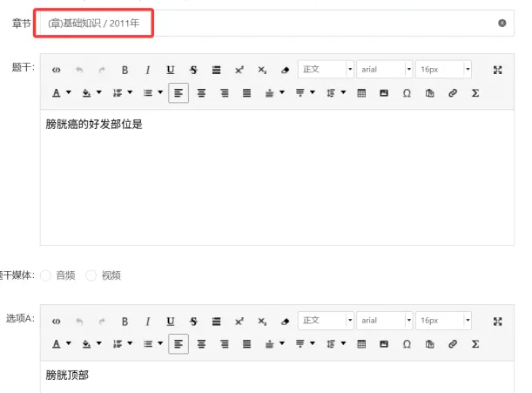Toggle fullscreen for the 选项A editor

(497, 322)
